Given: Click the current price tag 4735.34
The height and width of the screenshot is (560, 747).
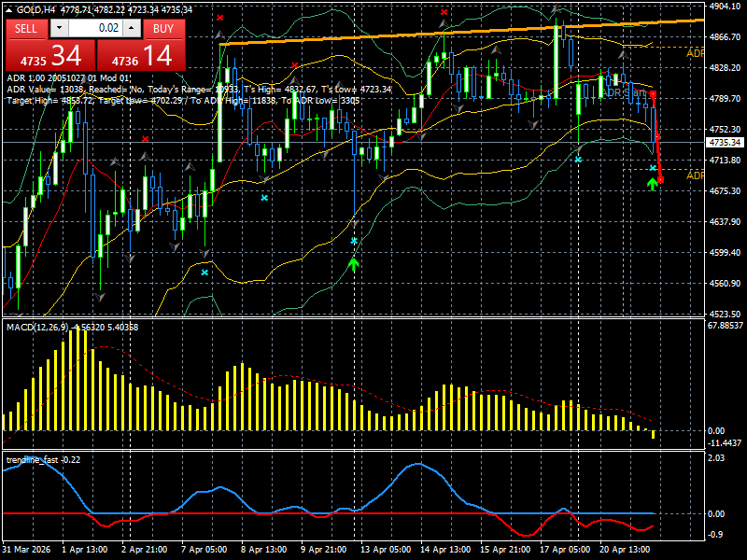Looking at the screenshot, I should point(725,143).
